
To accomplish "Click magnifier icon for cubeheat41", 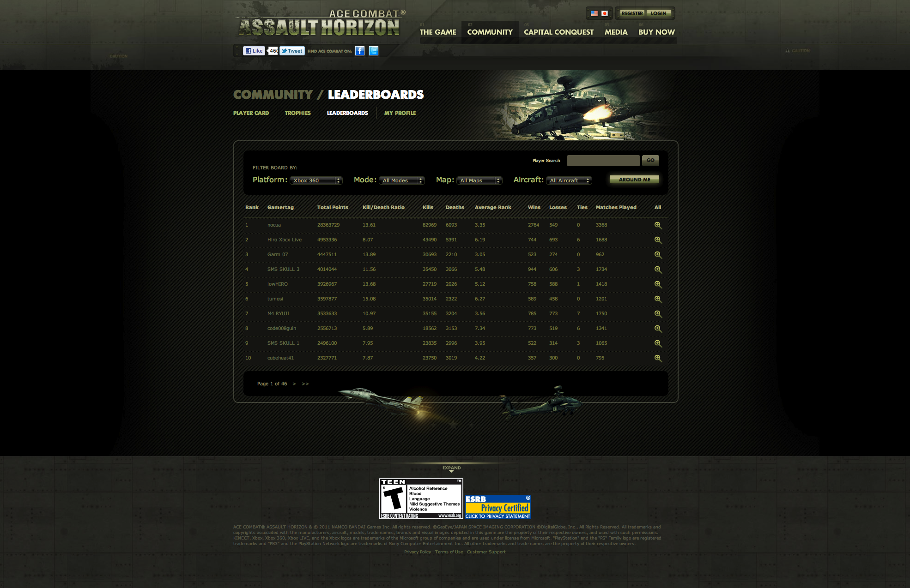I will pos(658,358).
